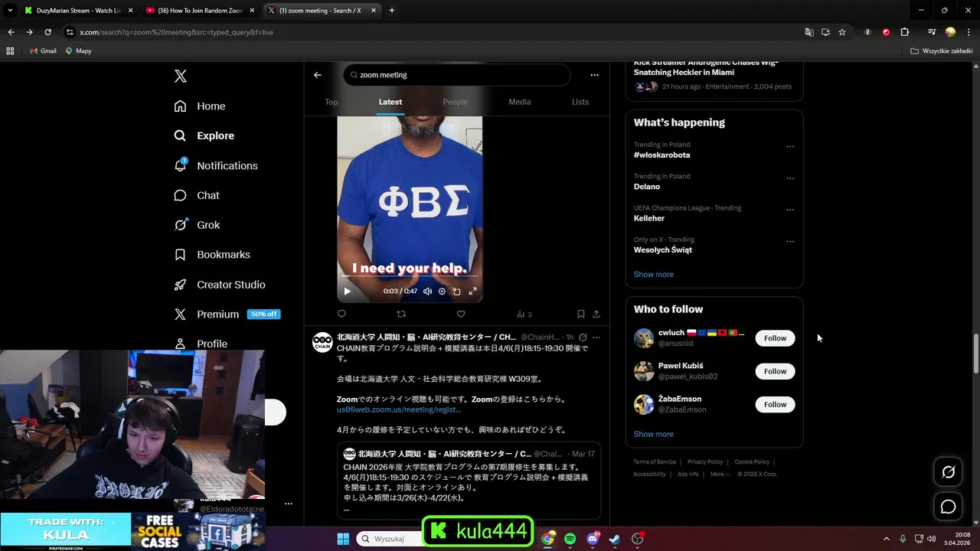This screenshot has width=980, height=551.
Task: Open the floating Grok button
Action: click(948, 472)
